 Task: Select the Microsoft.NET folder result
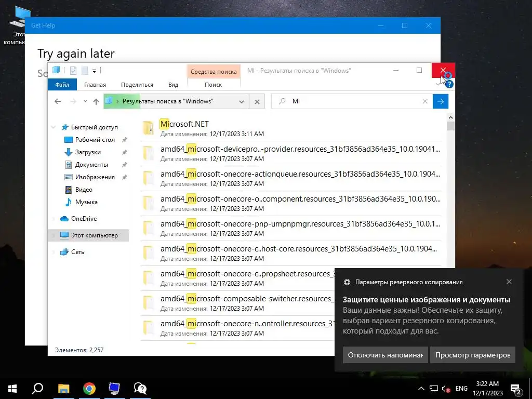pyautogui.click(x=291, y=129)
